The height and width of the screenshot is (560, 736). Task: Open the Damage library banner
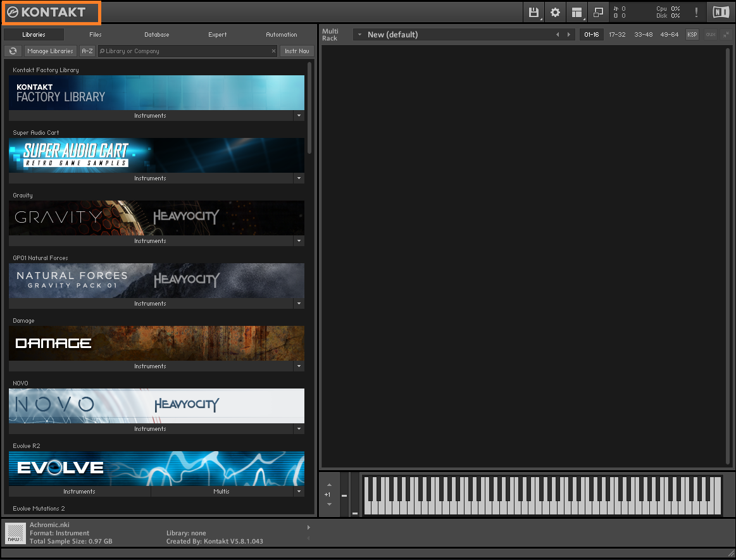(x=156, y=343)
